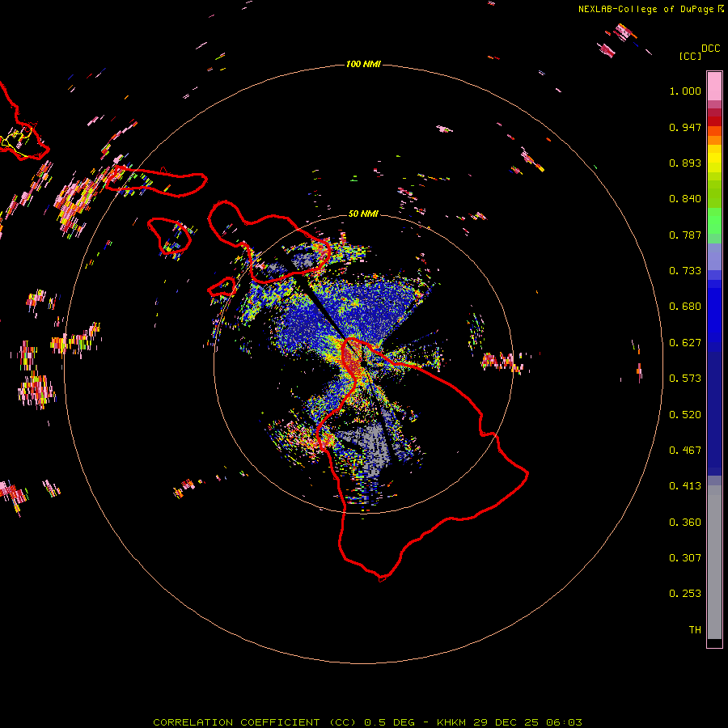Click the 100 NMI range ring label
The height and width of the screenshot is (728, 728).
[x=363, y=64]
